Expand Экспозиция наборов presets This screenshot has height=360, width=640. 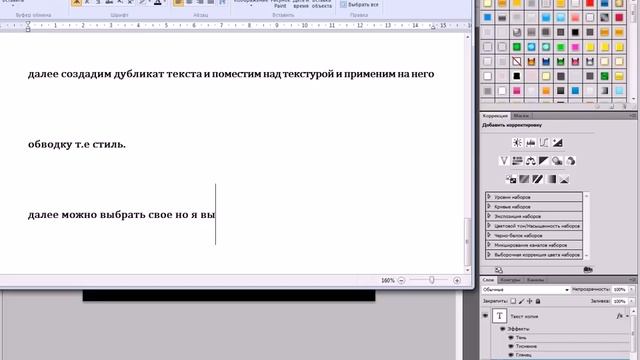489,216
